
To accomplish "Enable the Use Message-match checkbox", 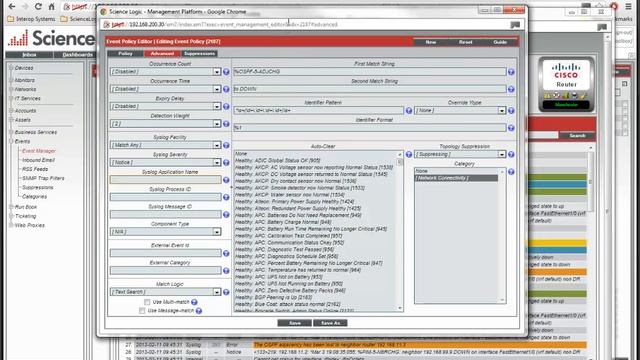I will pos(142,311).
